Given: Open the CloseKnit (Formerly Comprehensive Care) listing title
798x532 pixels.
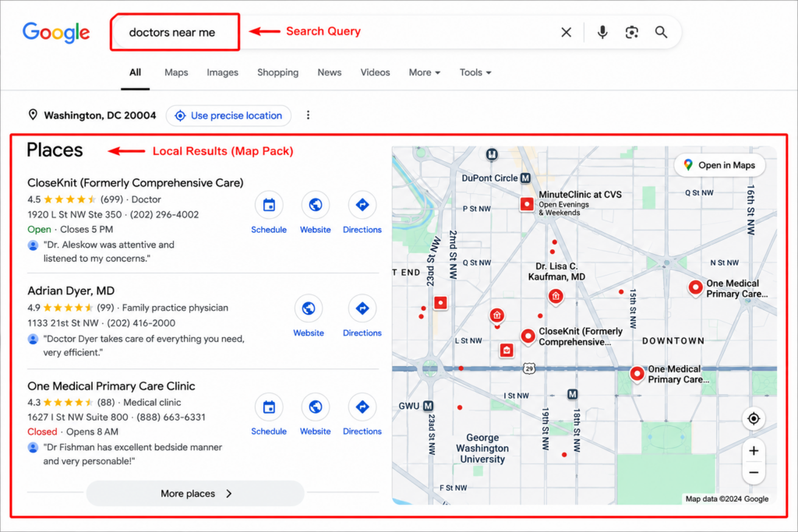Looking at the screenshot, I should (136, 182).
